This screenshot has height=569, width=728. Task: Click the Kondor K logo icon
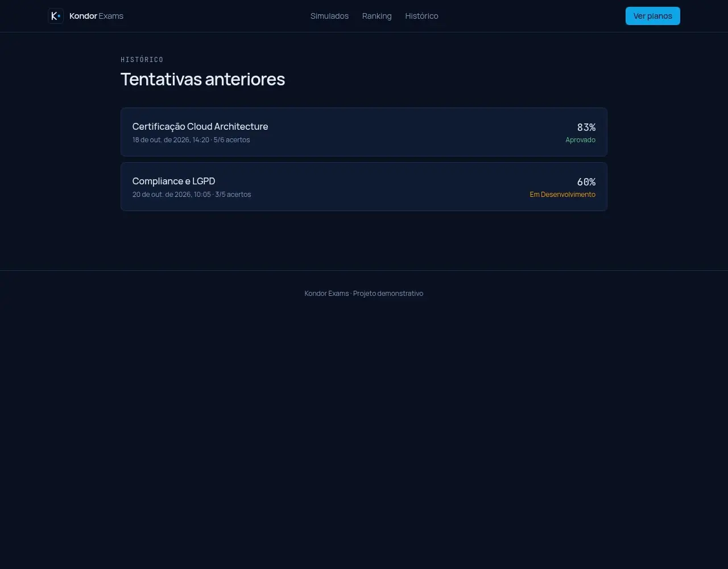click(56, 16)
